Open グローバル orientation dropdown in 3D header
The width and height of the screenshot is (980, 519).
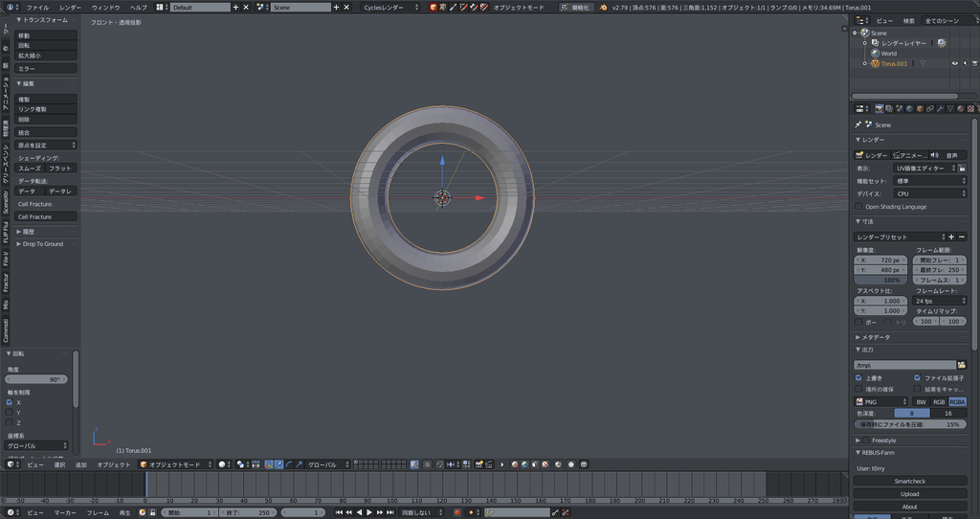coord(328,464)
